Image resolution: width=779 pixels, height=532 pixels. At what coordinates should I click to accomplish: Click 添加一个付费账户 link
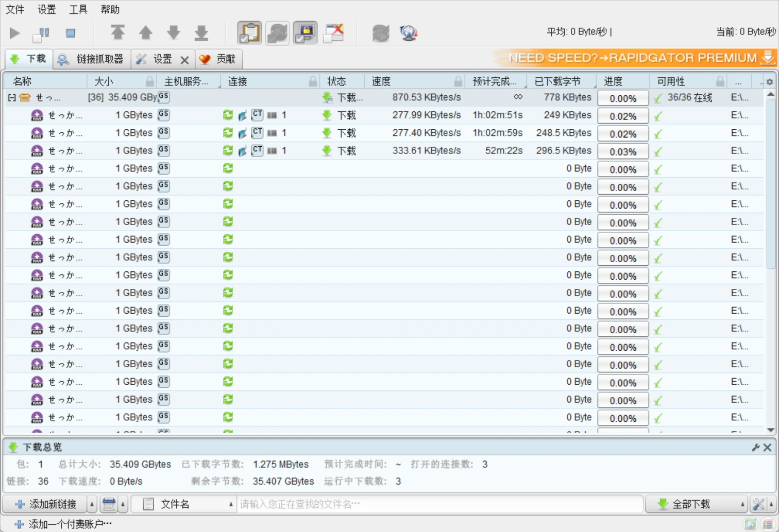(x=64, y=524)
